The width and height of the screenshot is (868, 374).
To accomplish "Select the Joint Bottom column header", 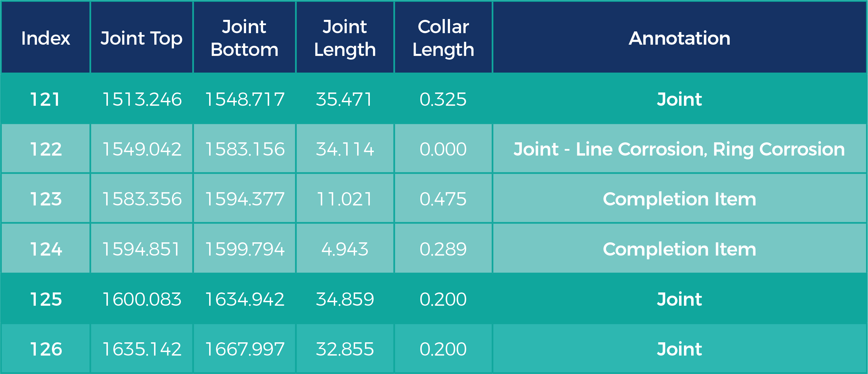I will pyautogui.click(x=244, y=38).
